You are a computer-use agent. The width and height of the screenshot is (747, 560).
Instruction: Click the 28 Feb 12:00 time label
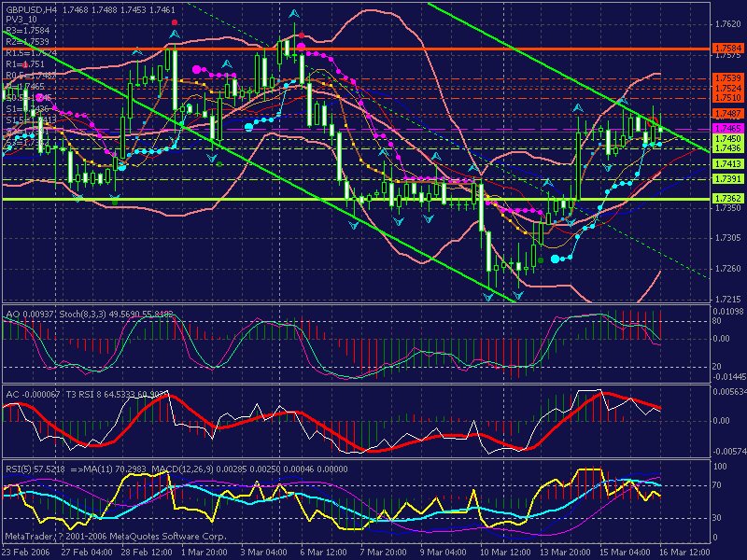[x=147, y=553]
